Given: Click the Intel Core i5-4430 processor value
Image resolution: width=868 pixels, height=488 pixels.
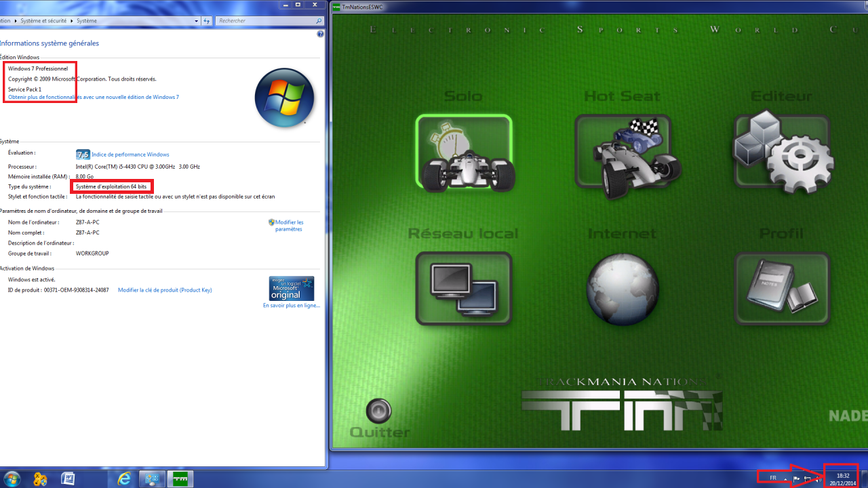Looking at the screenshot, I should pos(138,166).
